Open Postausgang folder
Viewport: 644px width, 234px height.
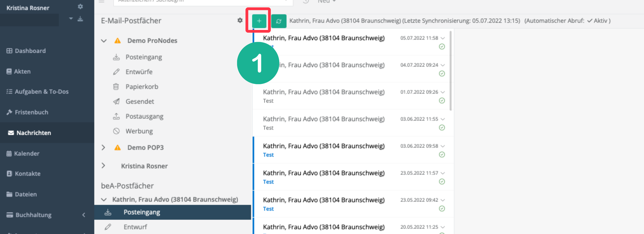[x=144, y=116]
